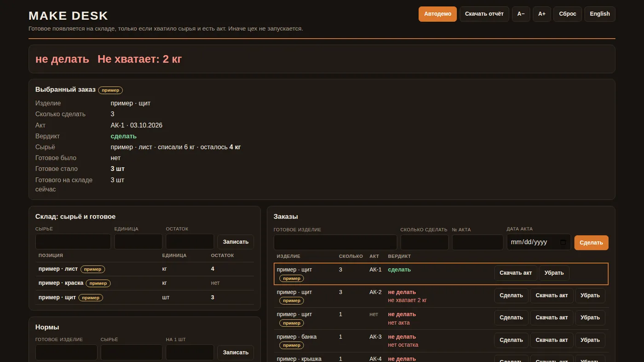
Task: Click the orange Сделать button in order form
Action: click(x=592, y=243)
